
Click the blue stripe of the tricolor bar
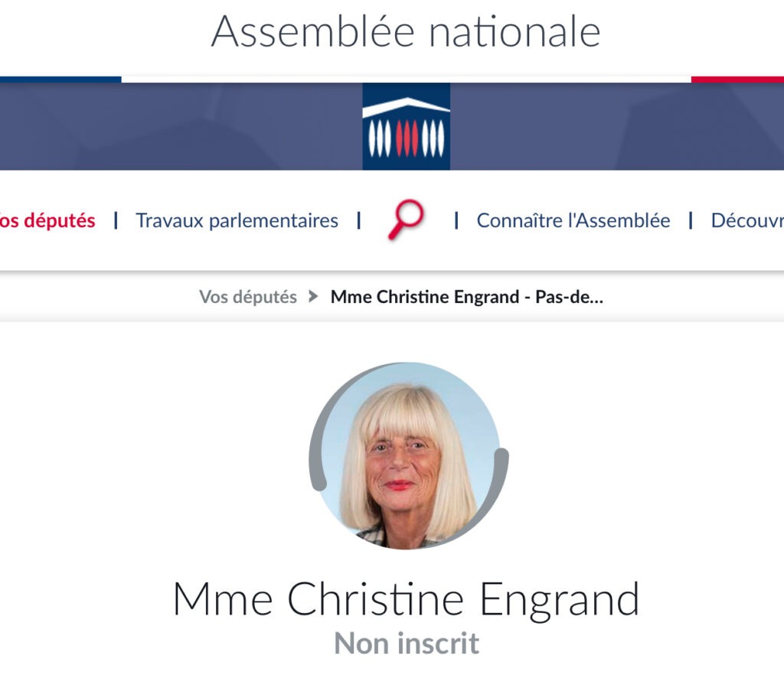point(60,80)
